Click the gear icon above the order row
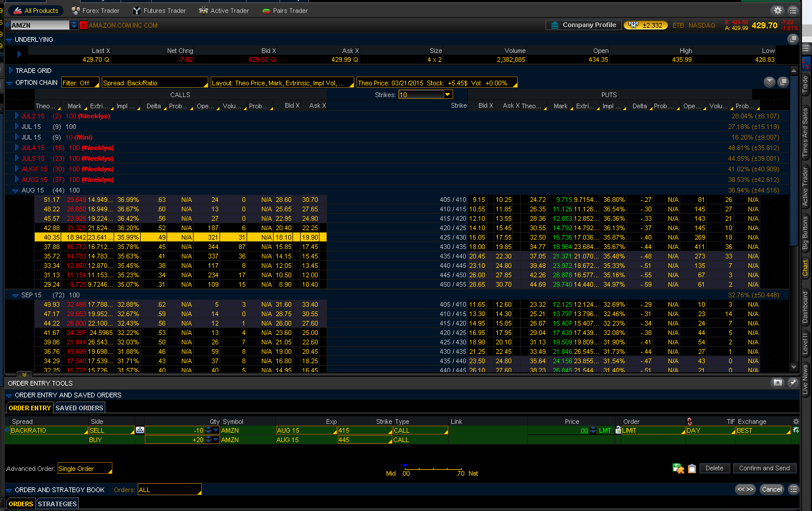 (x=796, y=422)
